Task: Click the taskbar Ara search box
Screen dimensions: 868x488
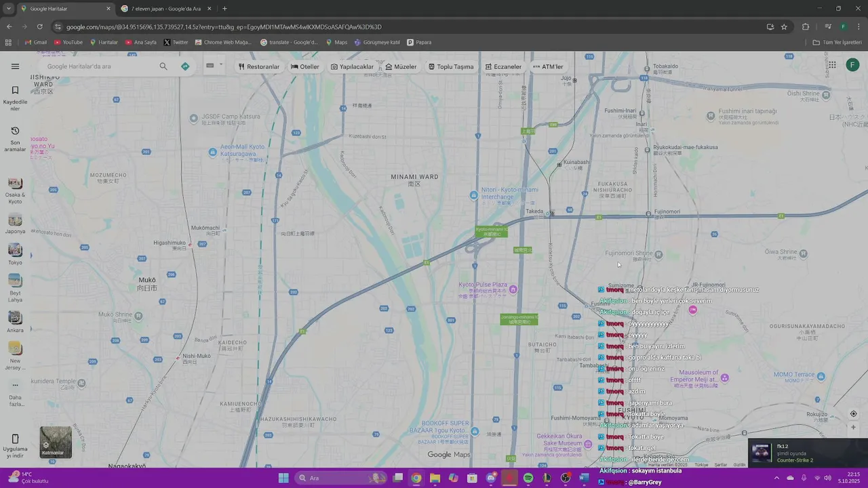Action: point(340,478)
